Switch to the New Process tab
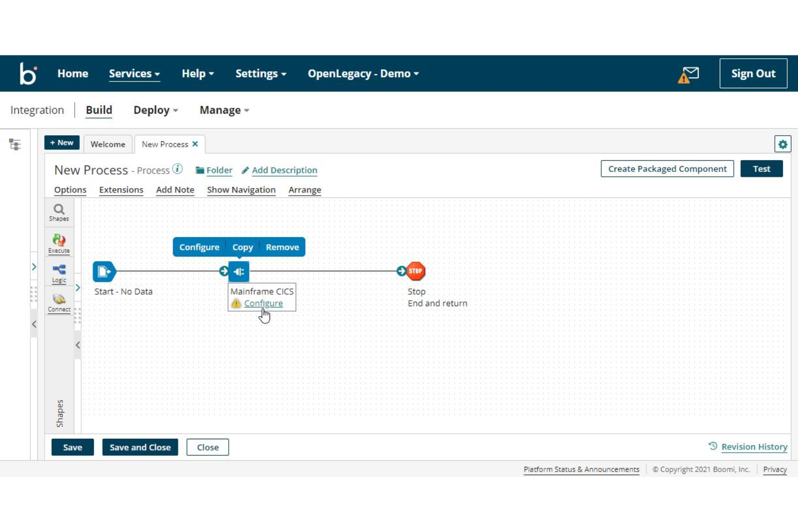The image size is (798, 532). 165,144
